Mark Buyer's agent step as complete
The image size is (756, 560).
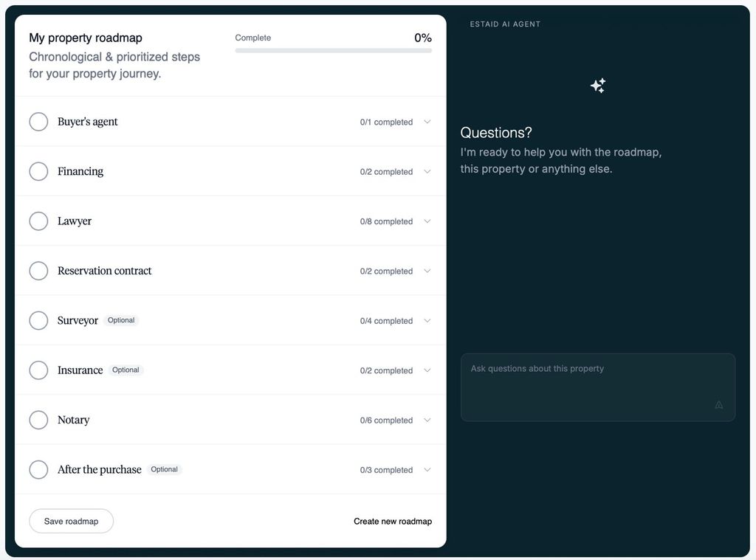(x=38, y=122)
